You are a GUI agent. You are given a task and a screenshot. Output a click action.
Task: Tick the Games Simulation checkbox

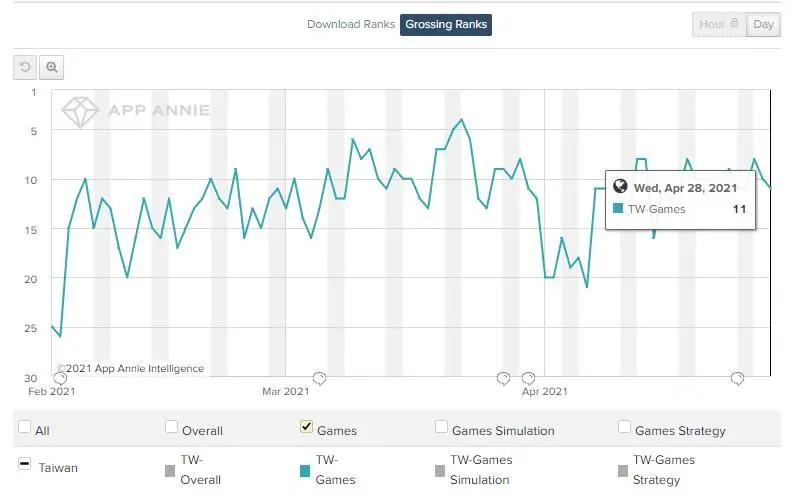tap(442, 428)
